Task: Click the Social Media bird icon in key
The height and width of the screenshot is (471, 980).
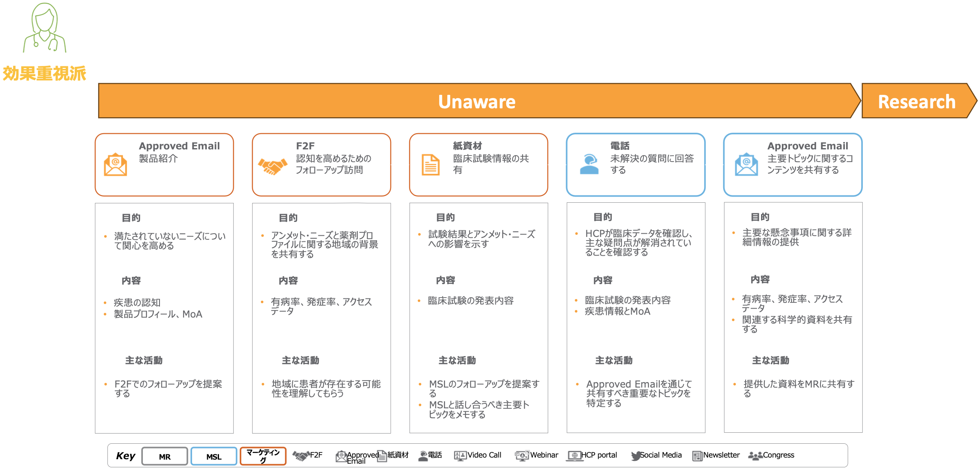Action: pos(635,456)
